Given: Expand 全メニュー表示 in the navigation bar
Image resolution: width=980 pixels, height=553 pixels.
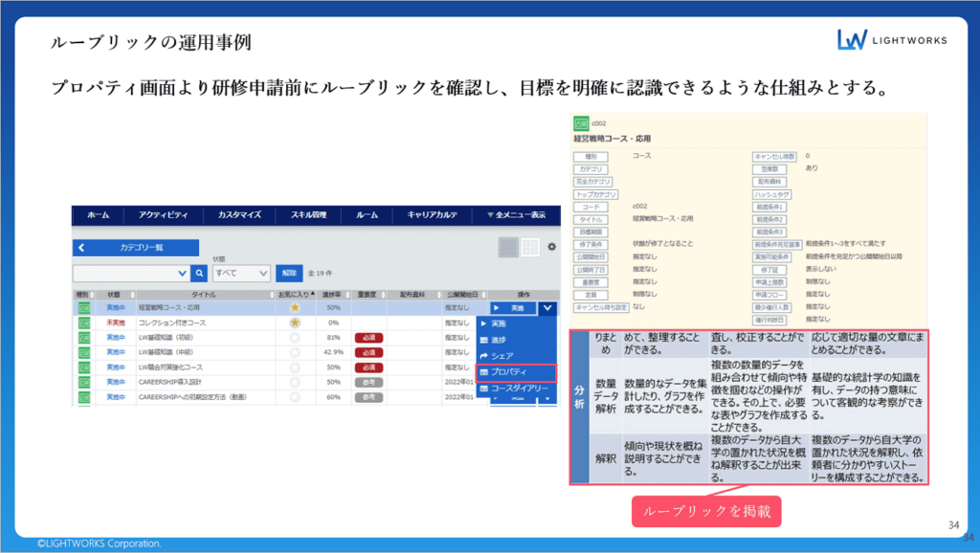Looking at the screenshot, I should click(x=516, y=215).
